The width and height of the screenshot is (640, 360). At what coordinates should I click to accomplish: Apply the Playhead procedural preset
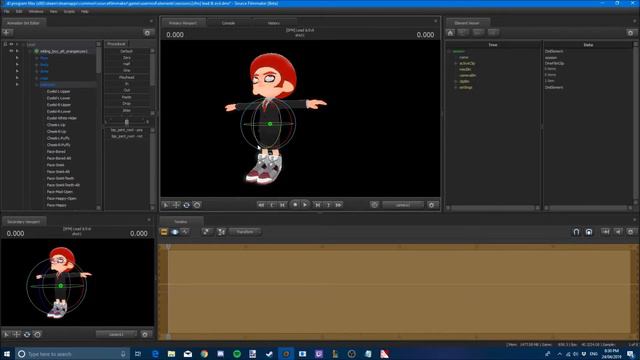point(127,77)
